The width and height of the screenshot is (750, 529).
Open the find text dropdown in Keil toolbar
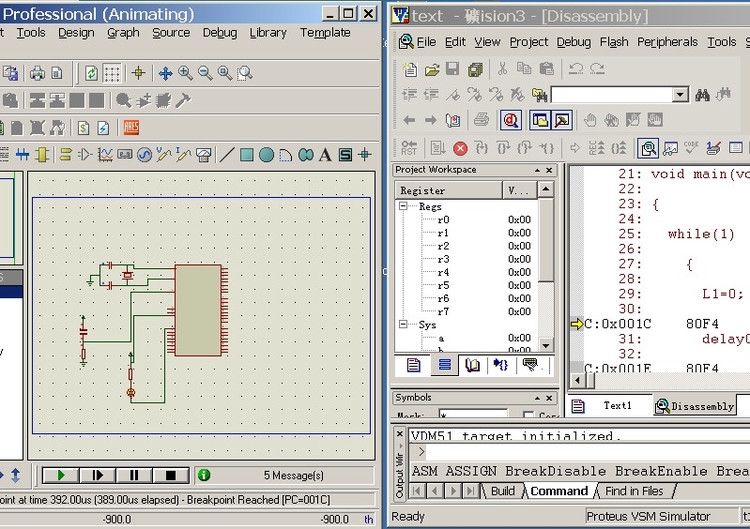point(680,95)
